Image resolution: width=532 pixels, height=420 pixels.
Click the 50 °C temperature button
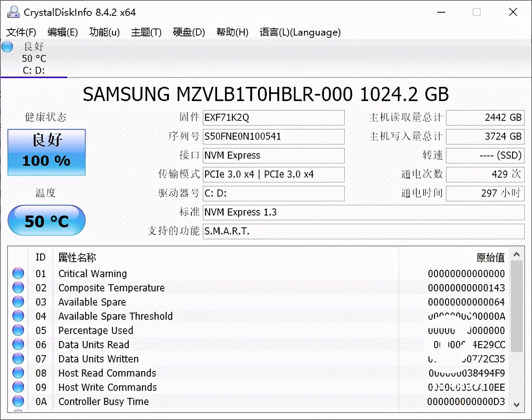tap(46, 221)
